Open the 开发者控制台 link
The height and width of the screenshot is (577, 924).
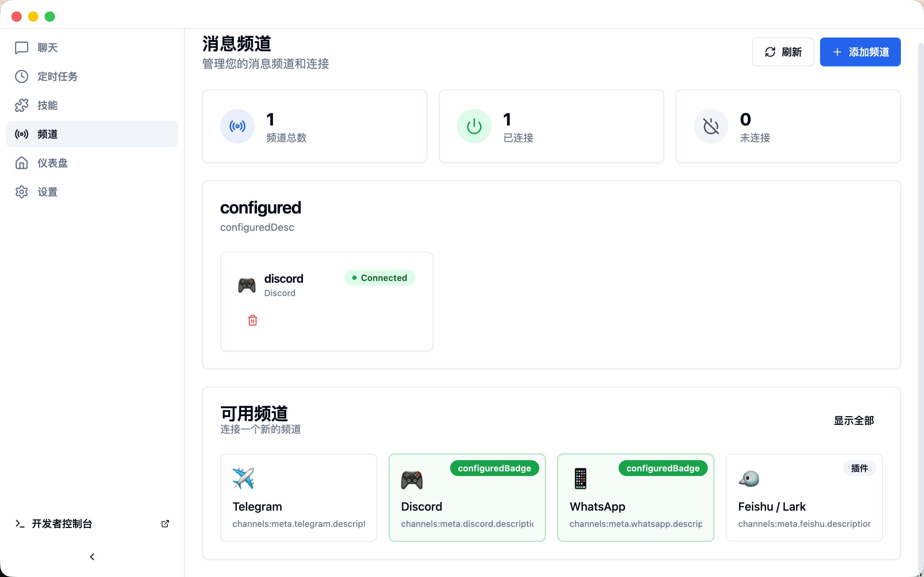click(x=62, y=524)
